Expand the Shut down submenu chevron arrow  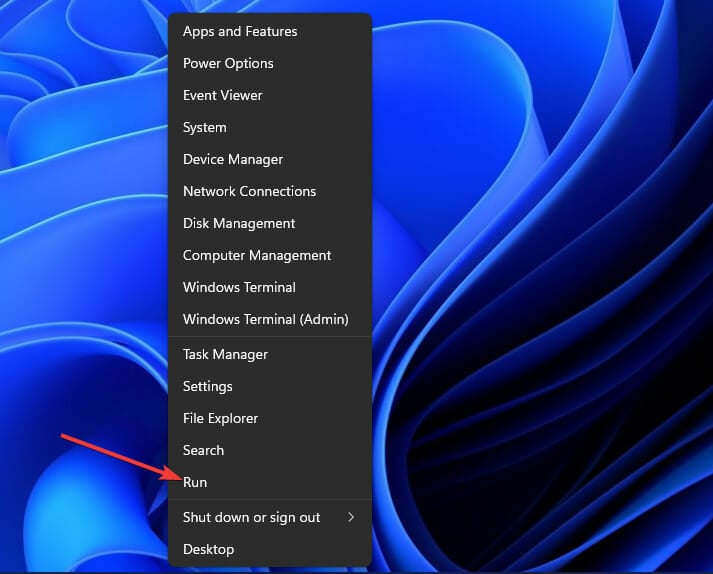[351, 517]
